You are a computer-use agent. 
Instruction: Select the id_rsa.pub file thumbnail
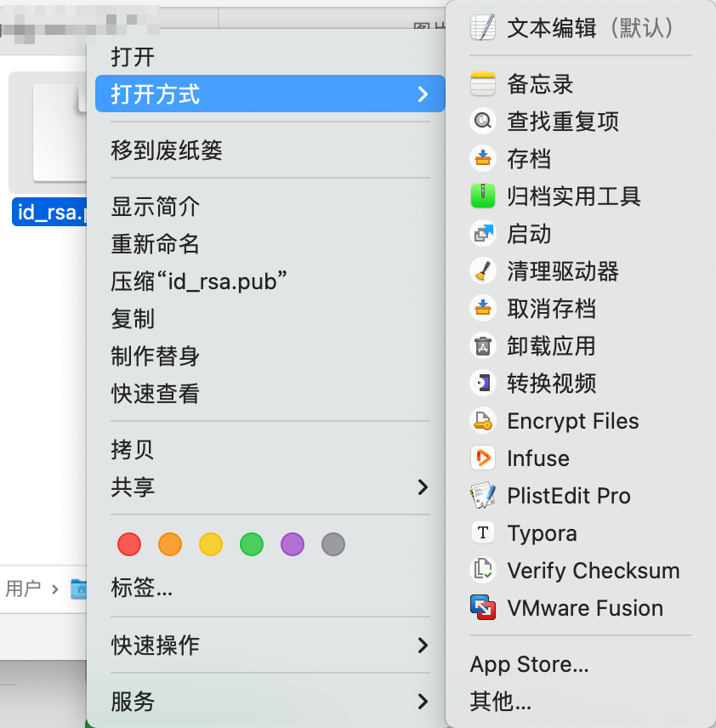48,133
